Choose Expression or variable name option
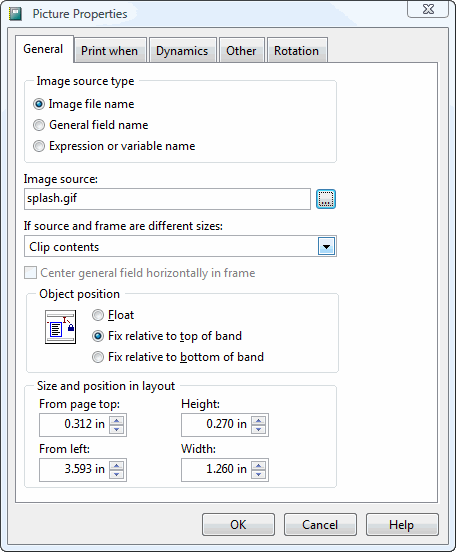 pyautogui.click(x=39, y=146)
